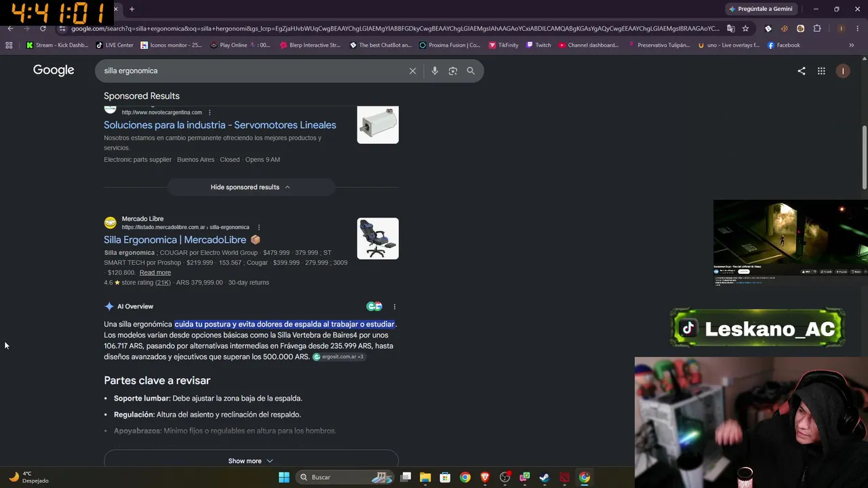This screenshot has height=488, width=868.
Task: Open the TikFinity bookmark
Action: tap(503, 45)
